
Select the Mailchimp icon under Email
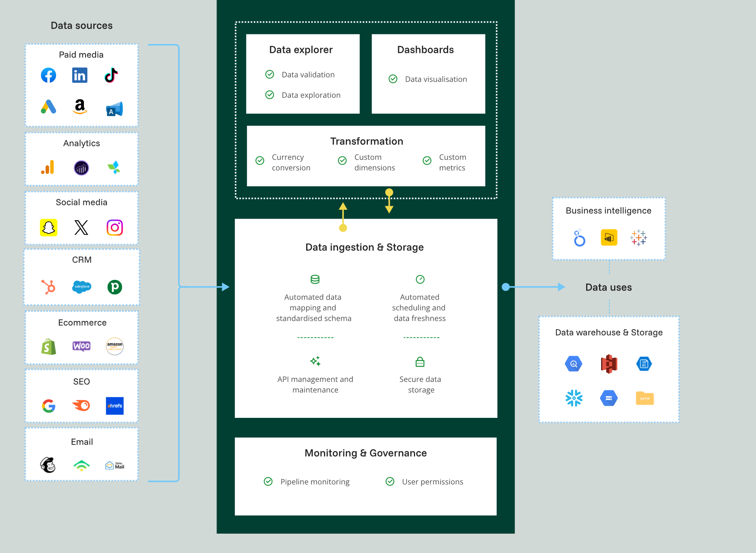tap(48, 465)
